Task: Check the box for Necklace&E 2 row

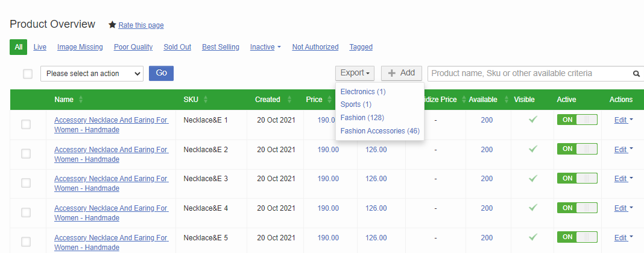Action: point(26,154)
